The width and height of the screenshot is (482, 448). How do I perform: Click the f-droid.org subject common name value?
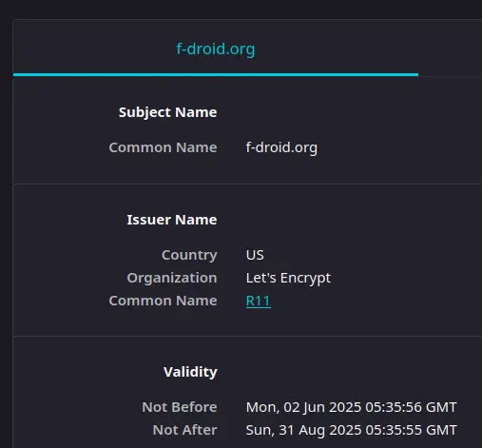click(x=281, y=147)
